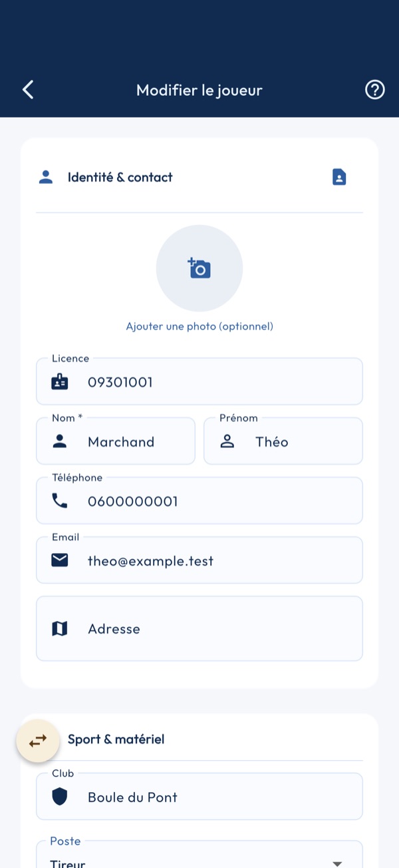
Task: Click the phone handset icon
Action: tap(60, 501)
